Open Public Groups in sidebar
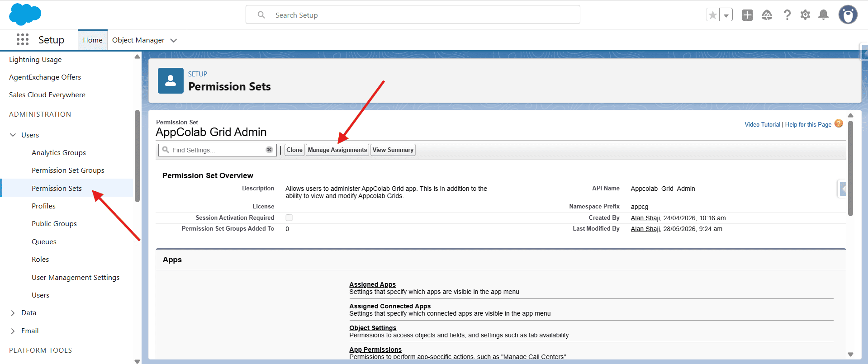Viewport: 868px width, 364px height. pyautogui.click(x=54, y=224)
